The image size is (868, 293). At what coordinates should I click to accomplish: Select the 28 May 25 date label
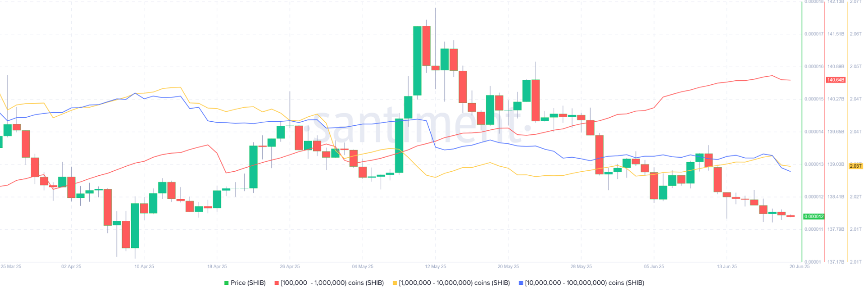581,266
